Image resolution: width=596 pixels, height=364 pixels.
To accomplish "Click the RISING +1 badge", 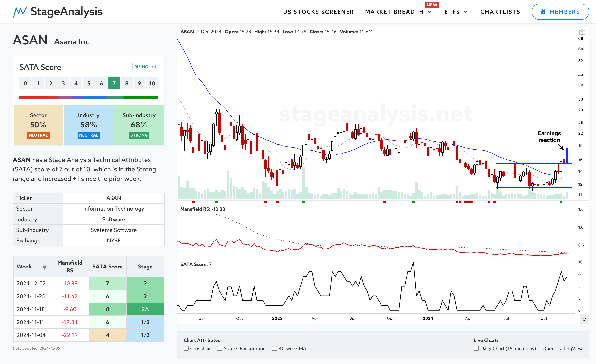I will coord(145,67).
